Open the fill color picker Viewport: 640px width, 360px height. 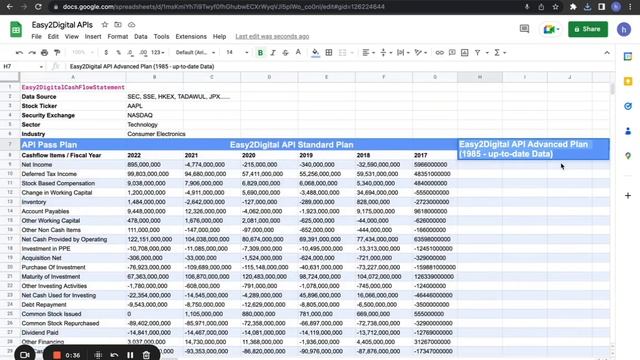tap(315, 53)
